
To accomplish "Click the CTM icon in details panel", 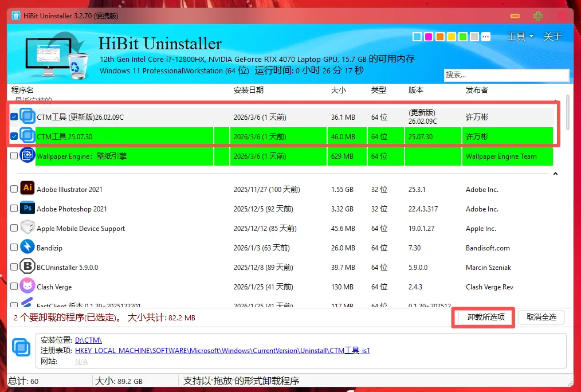I will pos(22,347).
